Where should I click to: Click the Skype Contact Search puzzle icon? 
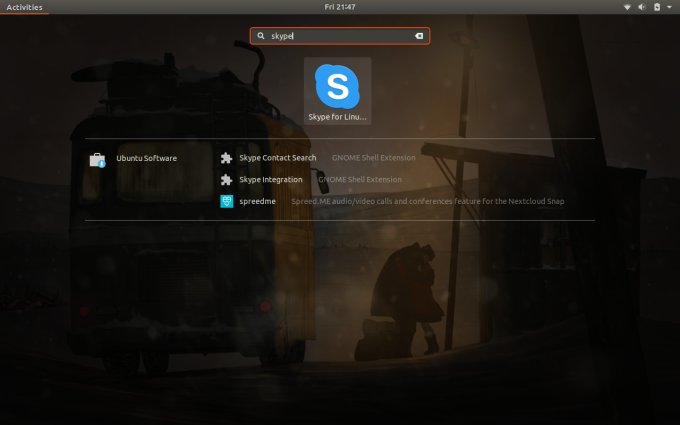point(226,158)
